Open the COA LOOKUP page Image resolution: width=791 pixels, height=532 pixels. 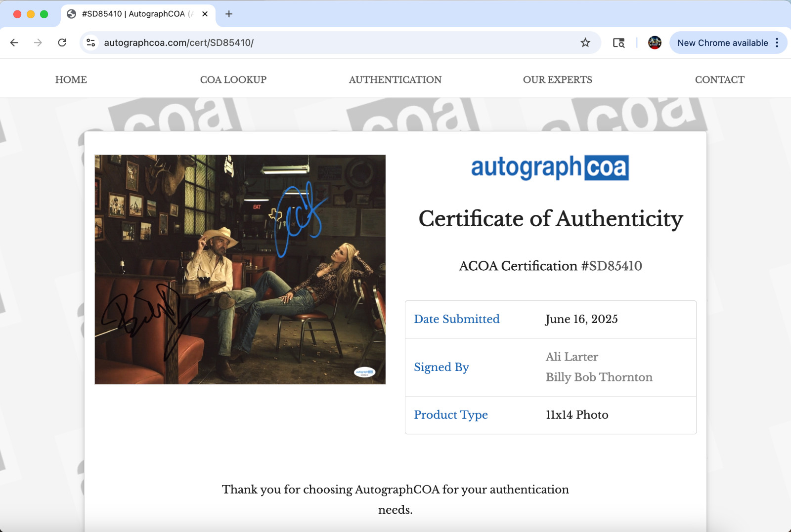233,80
